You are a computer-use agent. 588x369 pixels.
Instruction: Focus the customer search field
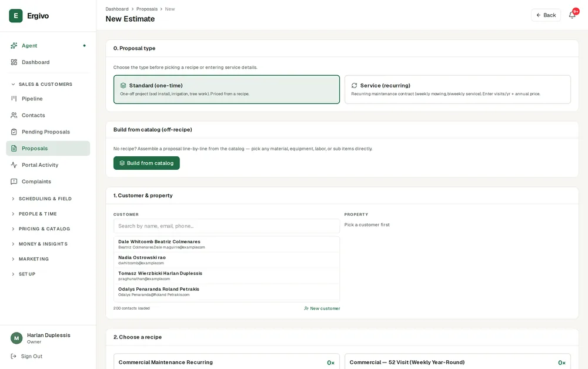click(226, 226)
